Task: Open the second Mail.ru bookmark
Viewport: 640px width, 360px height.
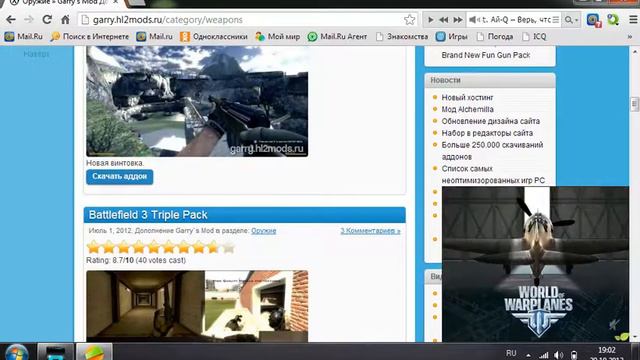Action: coord(155,37)
